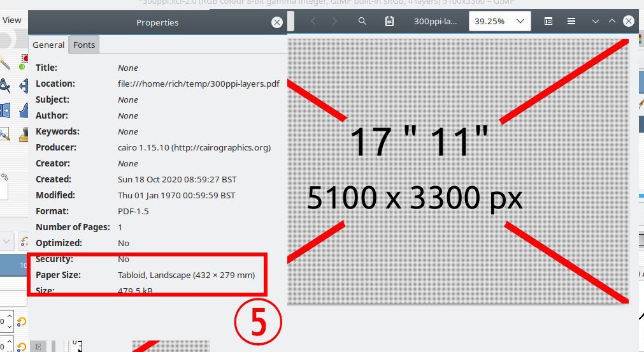Screen dimensions: 644x352
Task: Click the file:///home/rich/temp/300ppi-layers.pdf location value
Action: click(198, 84)
